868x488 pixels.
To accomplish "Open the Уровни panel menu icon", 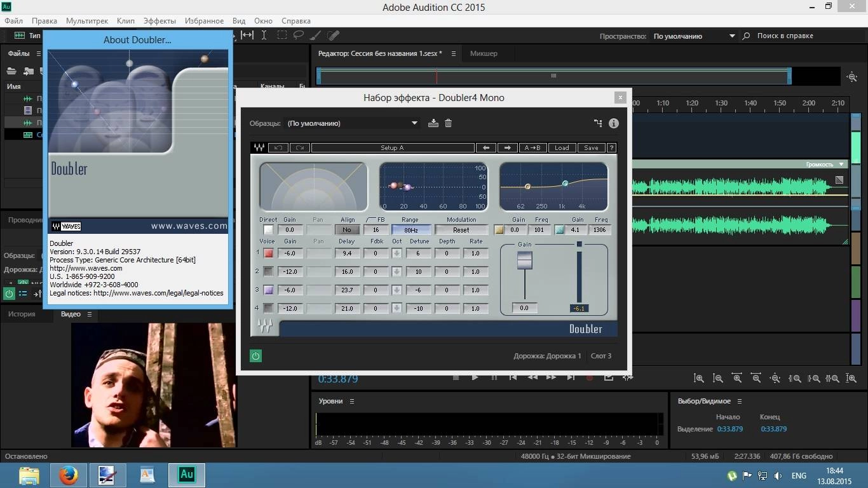I will (351, 402).
